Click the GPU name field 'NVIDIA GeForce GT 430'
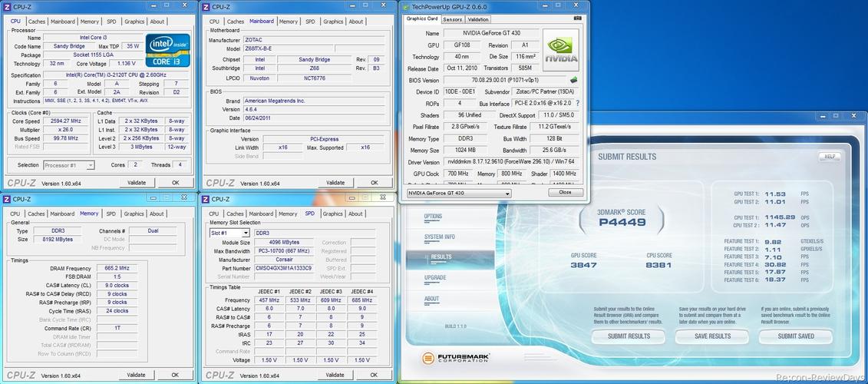 click(x=492, y=33)
